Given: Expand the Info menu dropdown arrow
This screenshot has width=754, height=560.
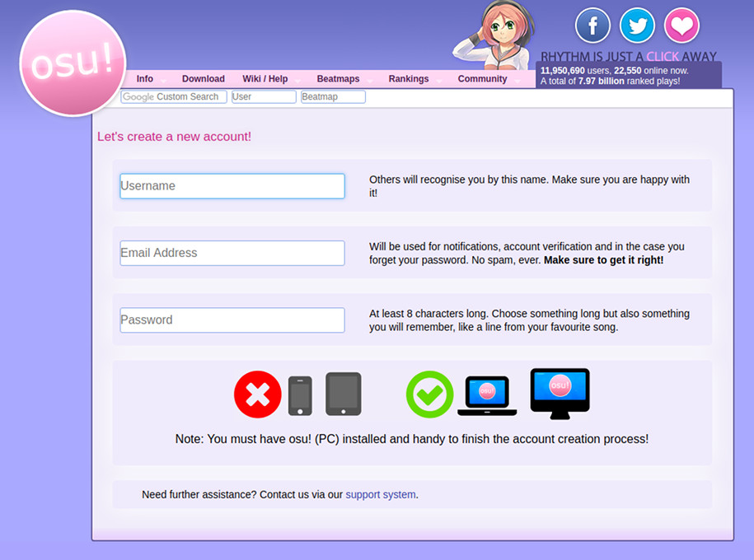Looking at the screenshot, I should click(163, 81).
